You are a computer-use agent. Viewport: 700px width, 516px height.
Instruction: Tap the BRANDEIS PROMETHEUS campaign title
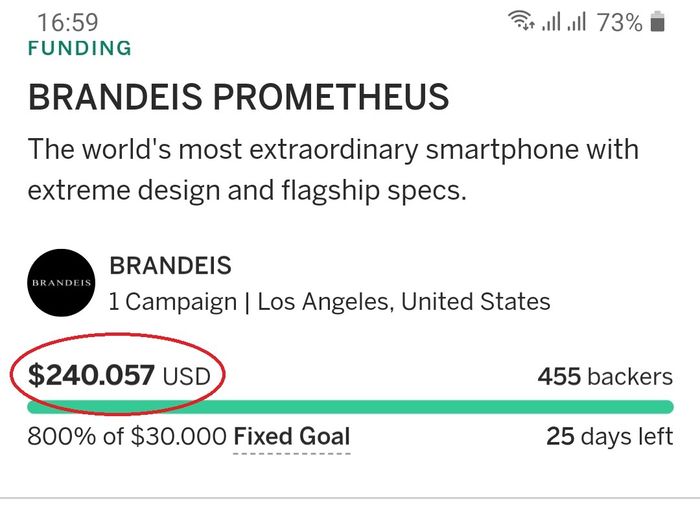(x=239, y=98)
